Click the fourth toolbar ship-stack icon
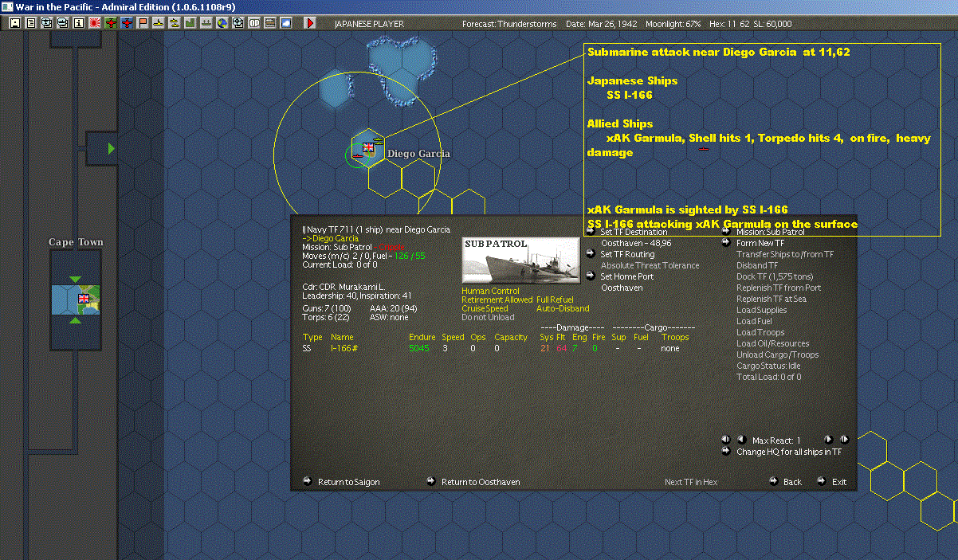Screen dimensions: 958x560 point(63,24)
